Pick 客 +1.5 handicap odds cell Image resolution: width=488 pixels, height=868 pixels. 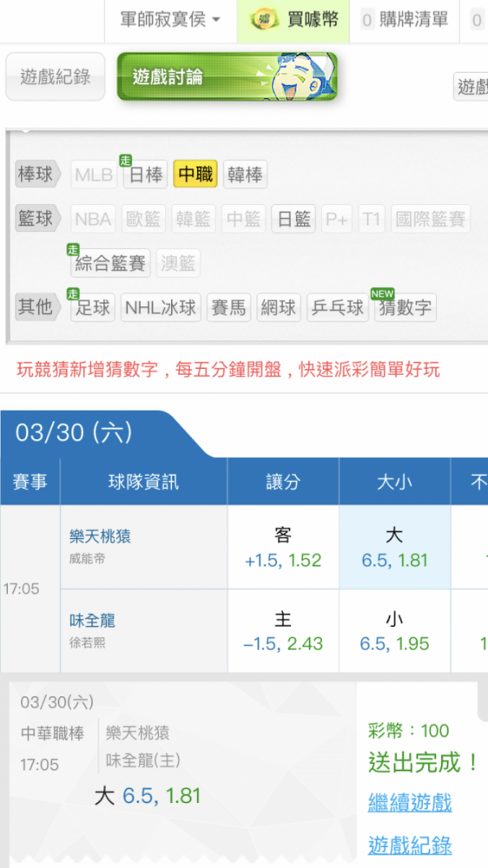coord(283,547)
